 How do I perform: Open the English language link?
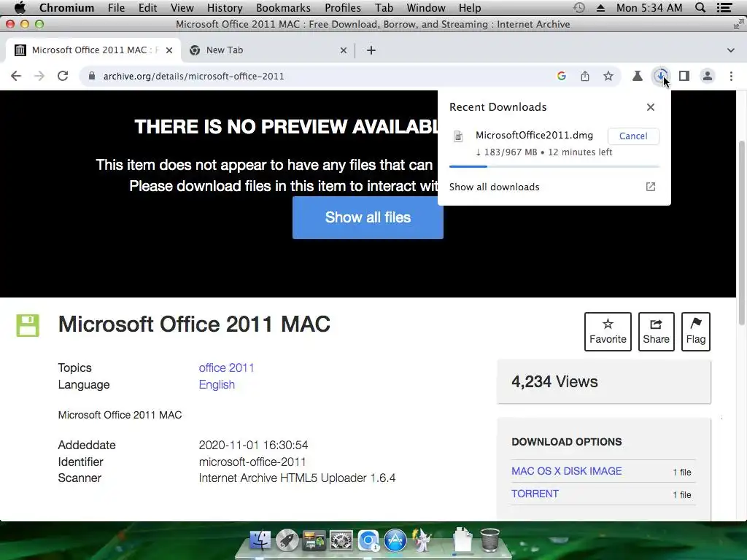(217, 384)
